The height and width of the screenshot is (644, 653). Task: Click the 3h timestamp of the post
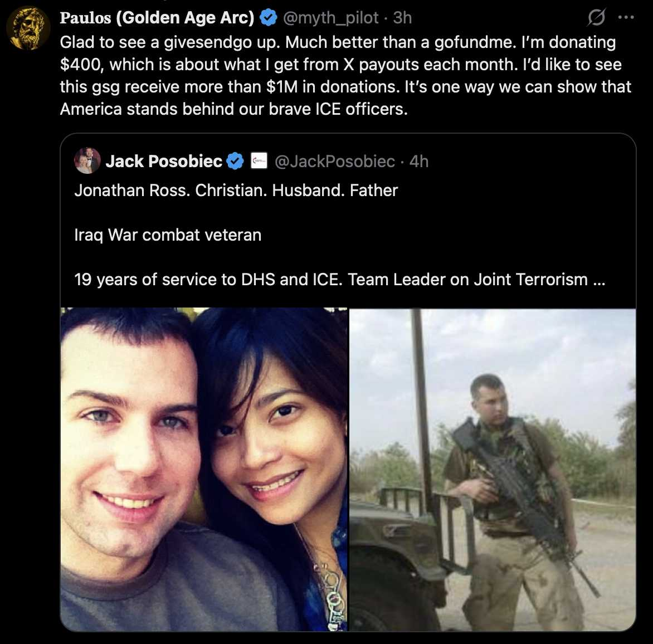pyautogui.click(x=402, y=18)
